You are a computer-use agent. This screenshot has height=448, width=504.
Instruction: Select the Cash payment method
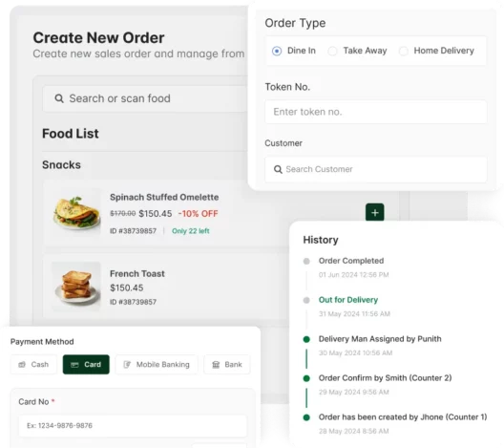click(x=33, y=364)
